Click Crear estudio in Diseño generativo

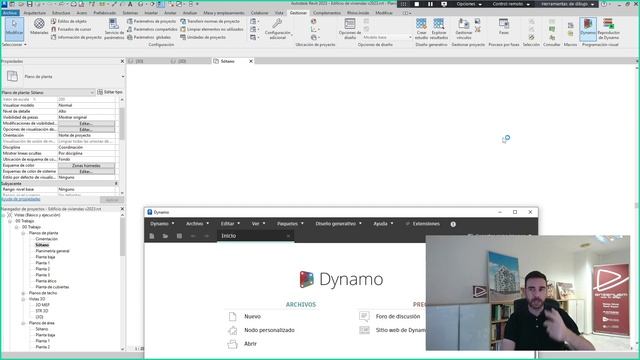[x=421, y=29]
